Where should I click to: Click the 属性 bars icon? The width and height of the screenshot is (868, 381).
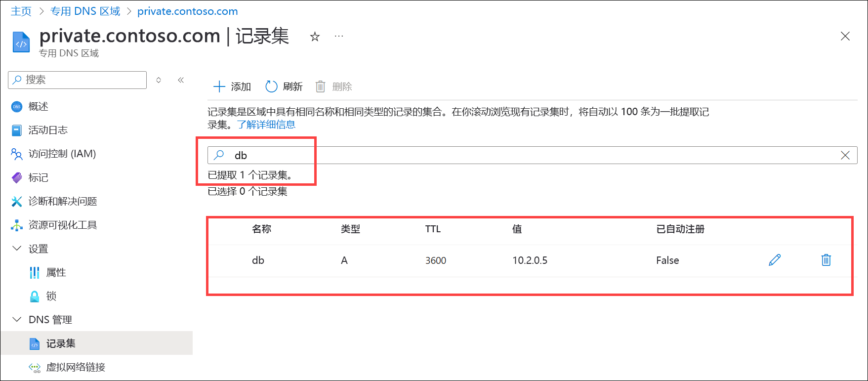point(35,273)
